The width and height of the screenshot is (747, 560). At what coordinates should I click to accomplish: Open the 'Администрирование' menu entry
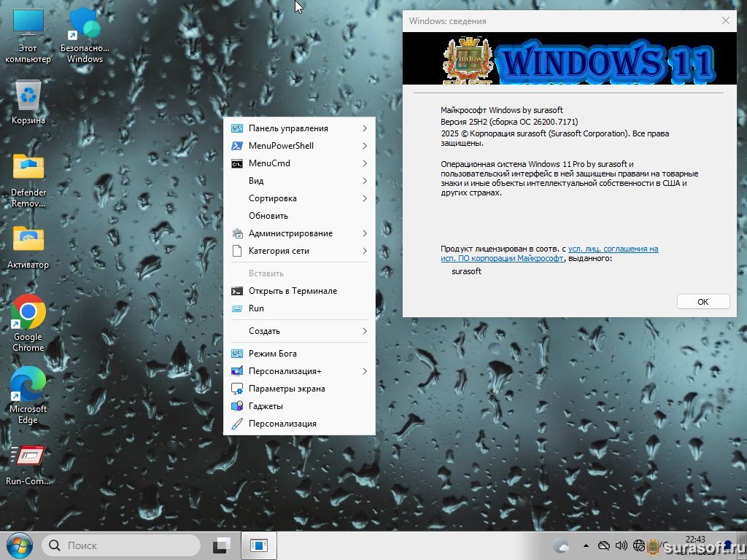[299, 233]
